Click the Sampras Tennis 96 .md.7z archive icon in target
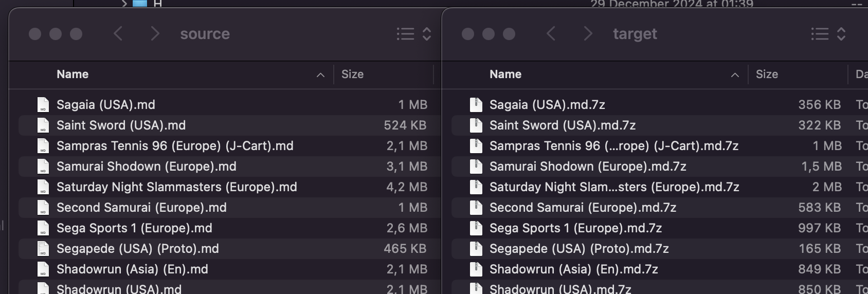 [476, 146]
